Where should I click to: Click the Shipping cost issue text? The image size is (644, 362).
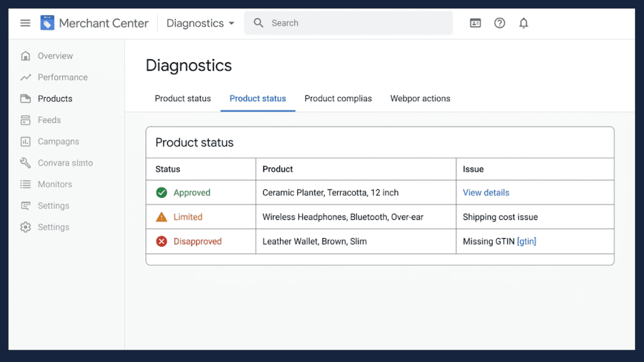pos(500,217)
